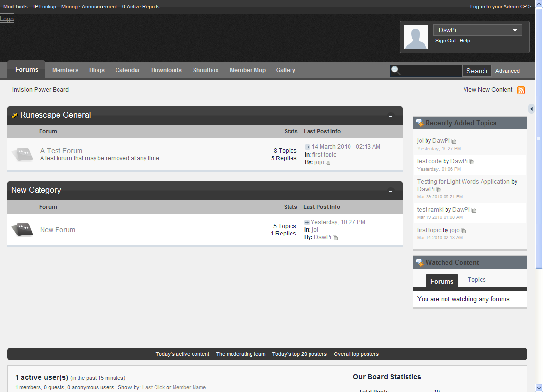Screen dimensions: 543x392
Task: Click the Sign Out link
Action: click(x=445, y=41)
